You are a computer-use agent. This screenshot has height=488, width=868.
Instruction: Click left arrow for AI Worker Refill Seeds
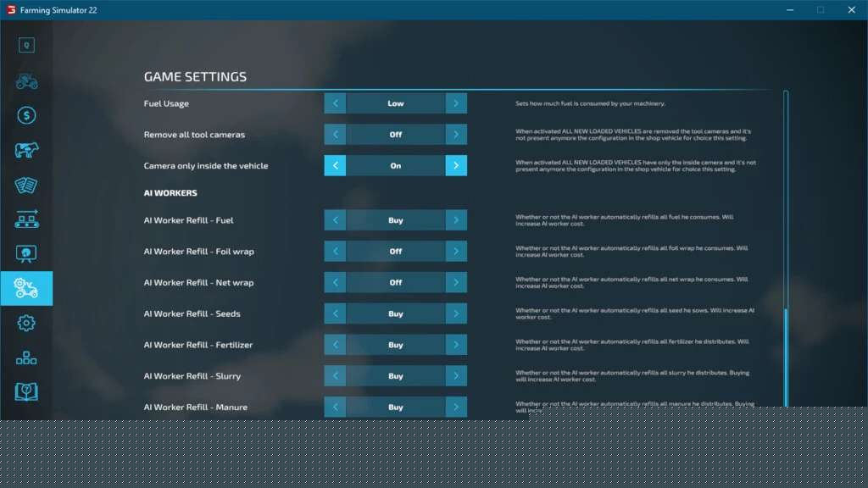335,313
